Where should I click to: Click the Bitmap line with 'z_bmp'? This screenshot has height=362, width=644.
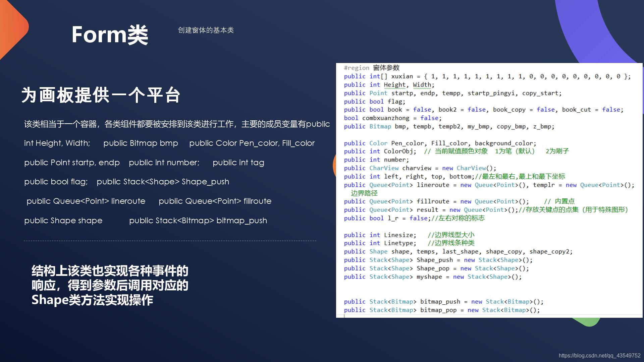click(x=449, y=126)
